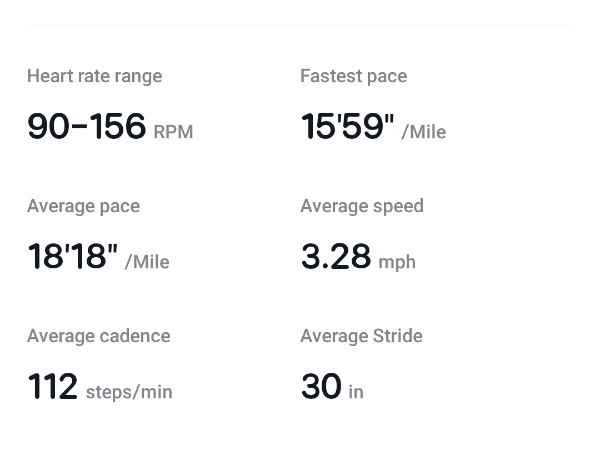The image size is (600, 450).
Task: Click the /Mile unit beside 18'18"
Action: tap(147, 262)
